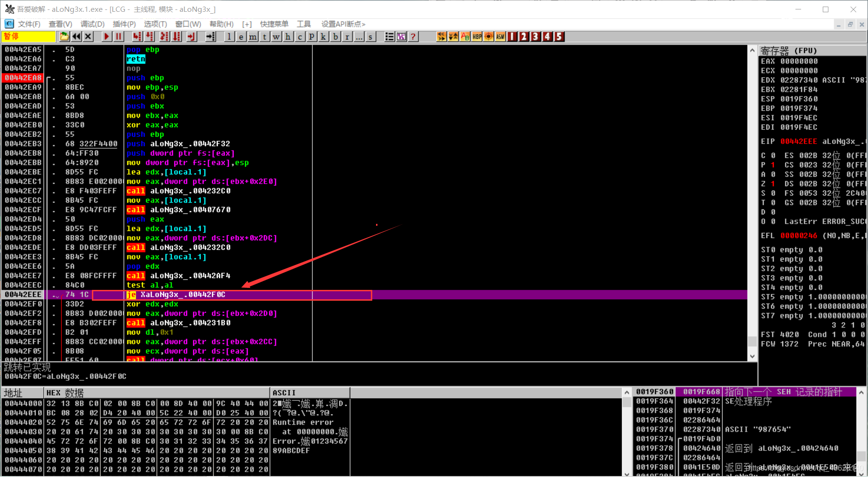Image resolution: width=868 pixels, height=477 pixels.
Task: Show call stack 'k' button
Action: pyautogui.click(x=323, y=36)
